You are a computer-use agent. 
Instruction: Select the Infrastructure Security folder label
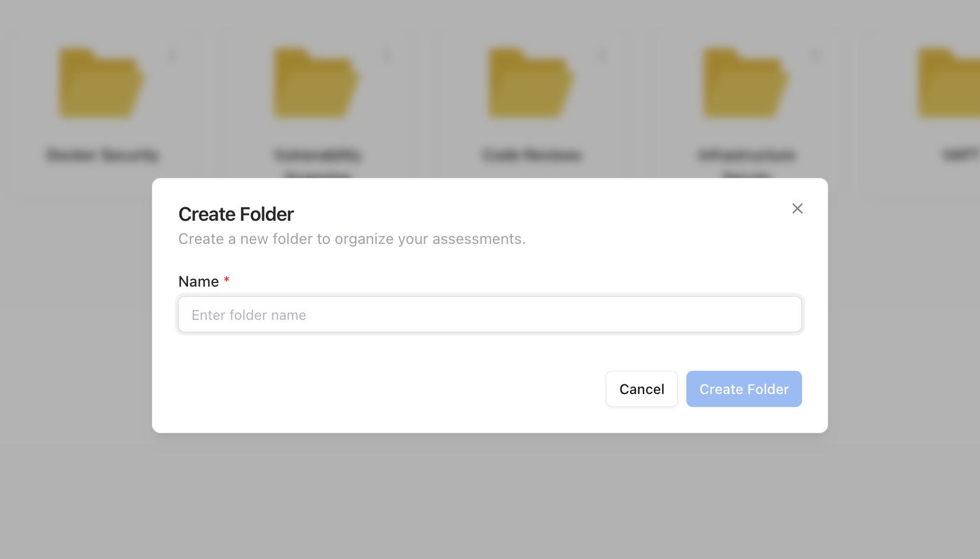click(744, 155)
